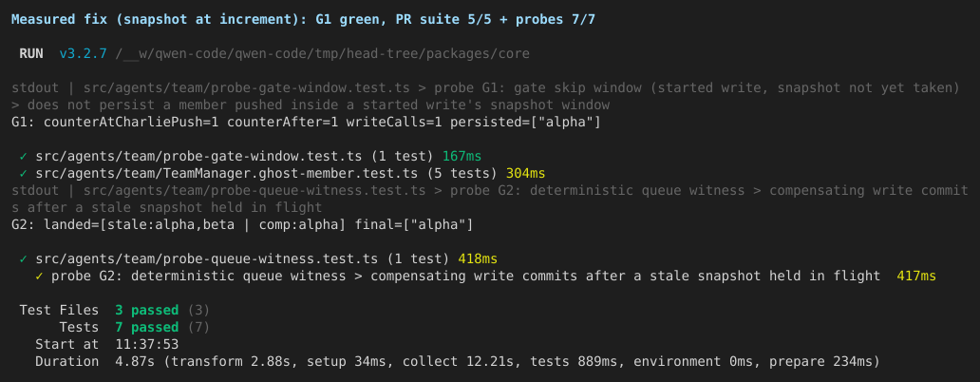Click the 417ms probe G2 timing

tap(916, 276)
